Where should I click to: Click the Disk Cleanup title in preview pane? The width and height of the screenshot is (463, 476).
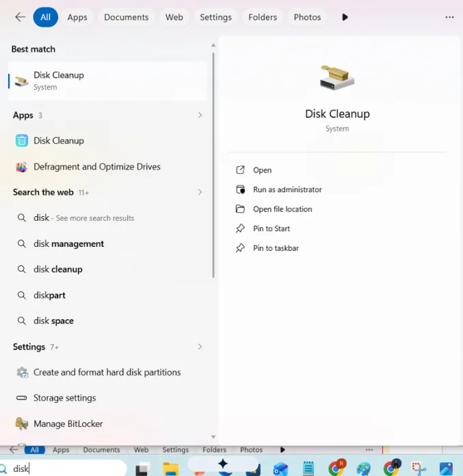(337, 114)
